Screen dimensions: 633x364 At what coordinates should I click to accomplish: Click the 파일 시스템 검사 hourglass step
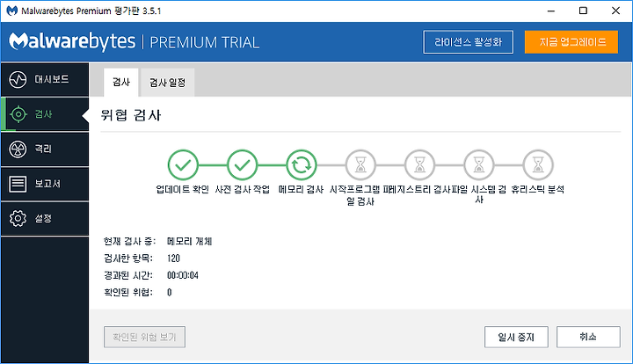point(479,164)
